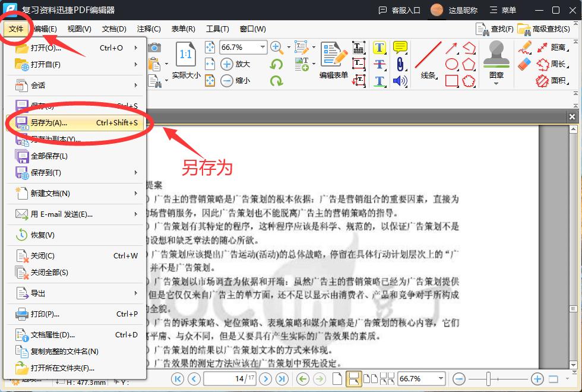Click the paperclip attachment tool
This screenshot has height=392, width=582.
tap(400, 64)
